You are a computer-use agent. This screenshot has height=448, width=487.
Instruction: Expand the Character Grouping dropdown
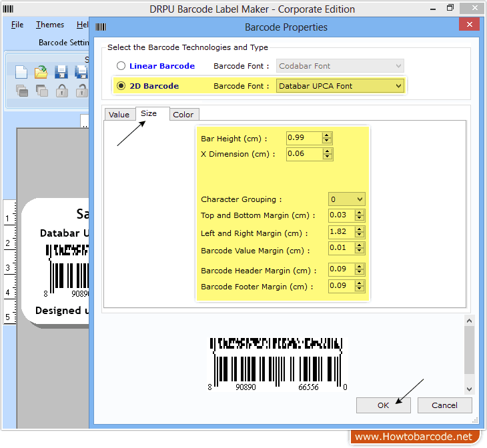(x=347, y=199)
